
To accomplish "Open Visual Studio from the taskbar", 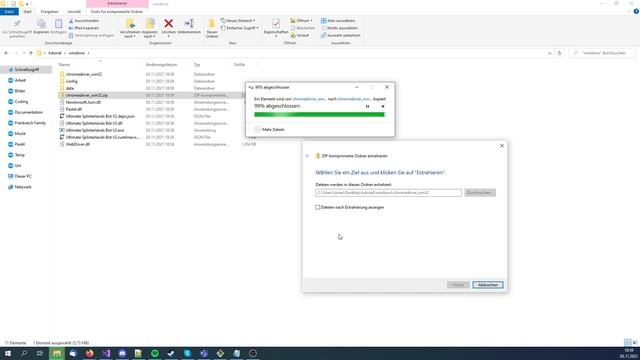I will pos(106,353).
